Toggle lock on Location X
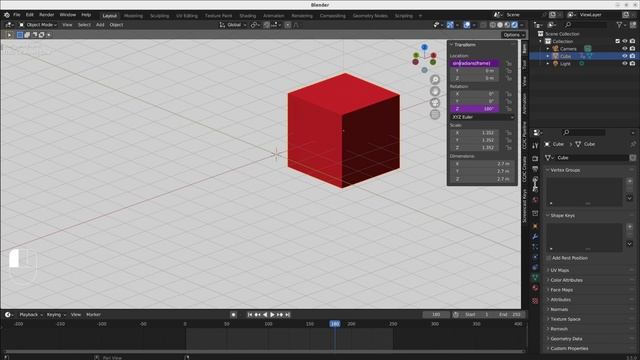The width and height of the screenshot is (640, 360). (509, 64)
